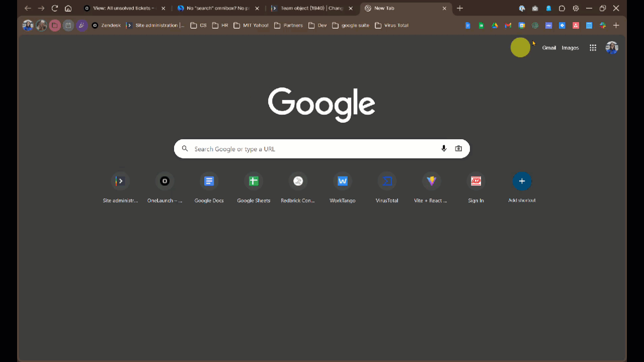The width and height of the screenshot is (644, 362).
Task: Open the Sign In shortcut tile
Action: click(476, 188)
